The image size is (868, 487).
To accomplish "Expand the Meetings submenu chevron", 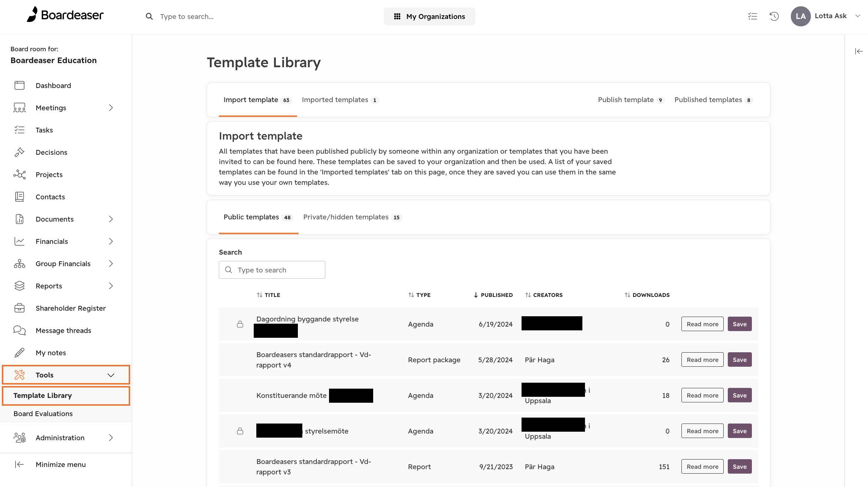I will (x=111, y=108).
